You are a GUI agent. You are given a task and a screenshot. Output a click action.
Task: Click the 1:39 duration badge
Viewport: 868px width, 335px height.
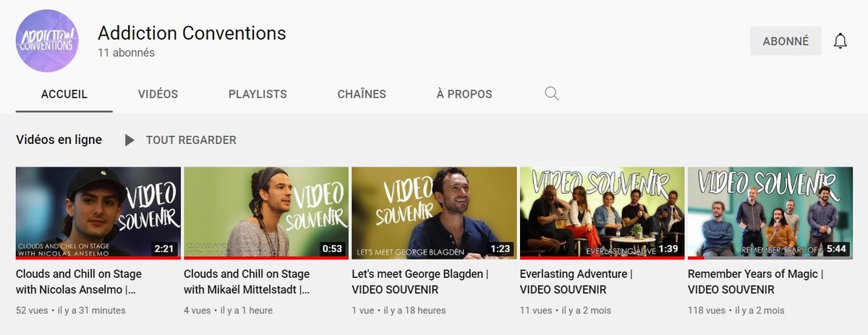click(668, 248)
